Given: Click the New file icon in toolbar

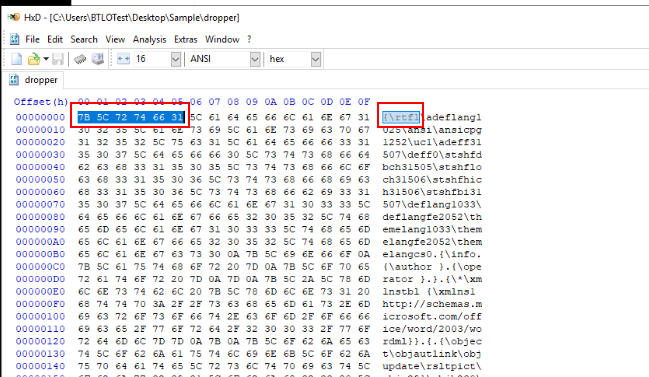Looking at the screenshot, I should coord(17,59).
